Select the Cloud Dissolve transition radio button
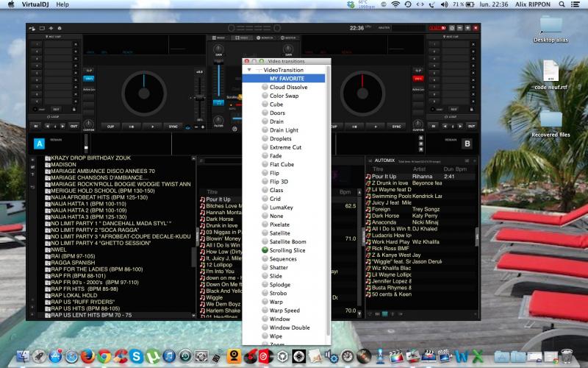This screenshot has height=368, width=588. tap(265, 87)
